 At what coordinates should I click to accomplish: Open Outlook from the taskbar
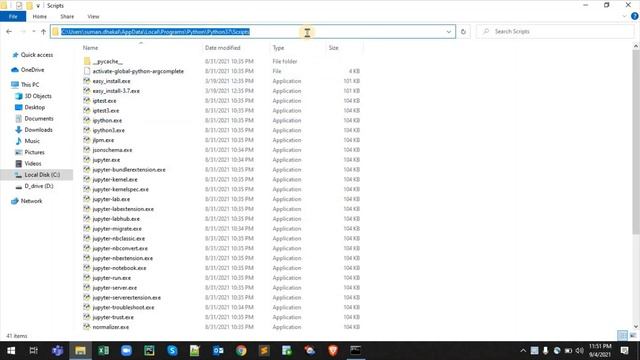click(218, 350)
